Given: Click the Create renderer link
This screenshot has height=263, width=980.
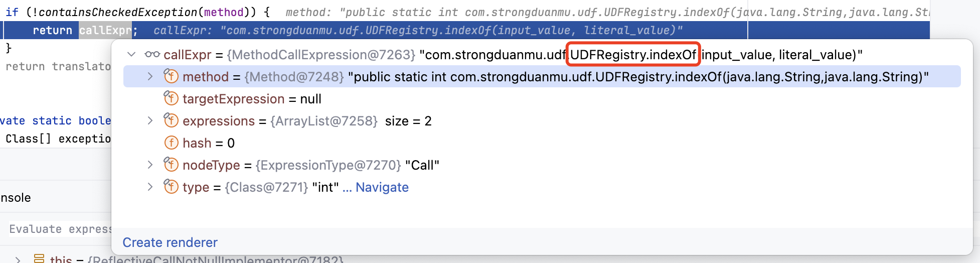Looking at the screenshot, I should (170, 242).
